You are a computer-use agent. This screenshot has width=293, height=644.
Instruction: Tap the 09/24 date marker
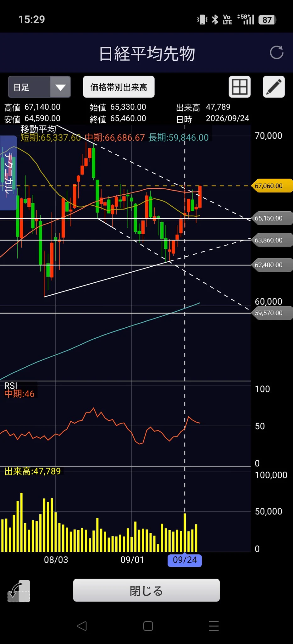click(185, 560)
